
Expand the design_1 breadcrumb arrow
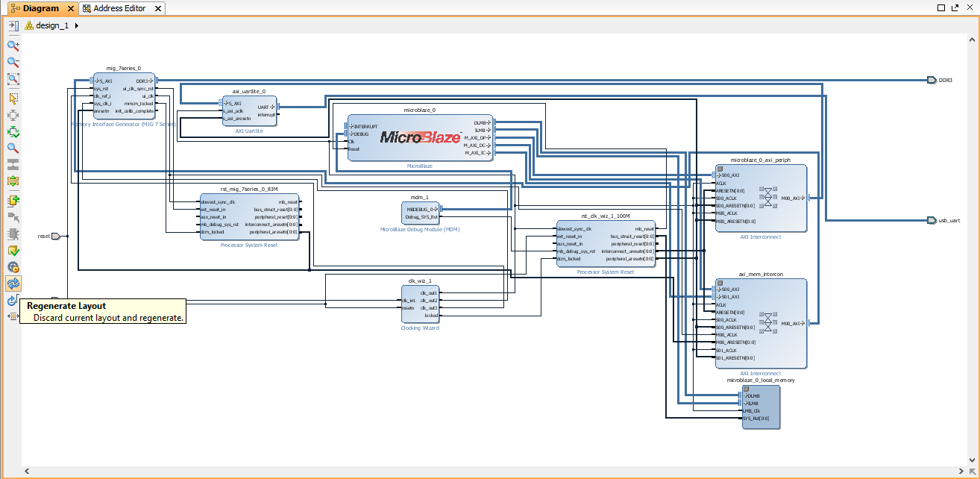(x=77, y=25)
